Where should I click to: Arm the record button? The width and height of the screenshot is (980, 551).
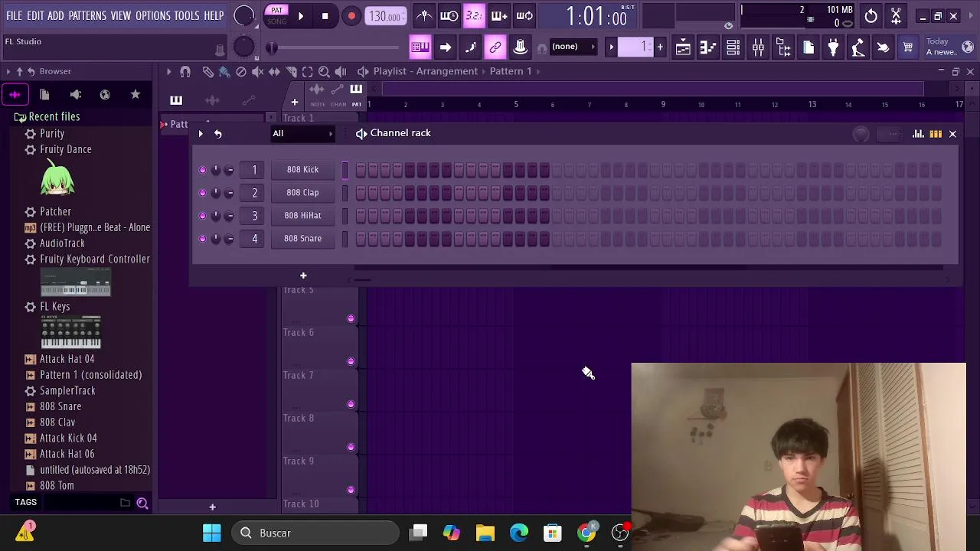coord(351,15)
